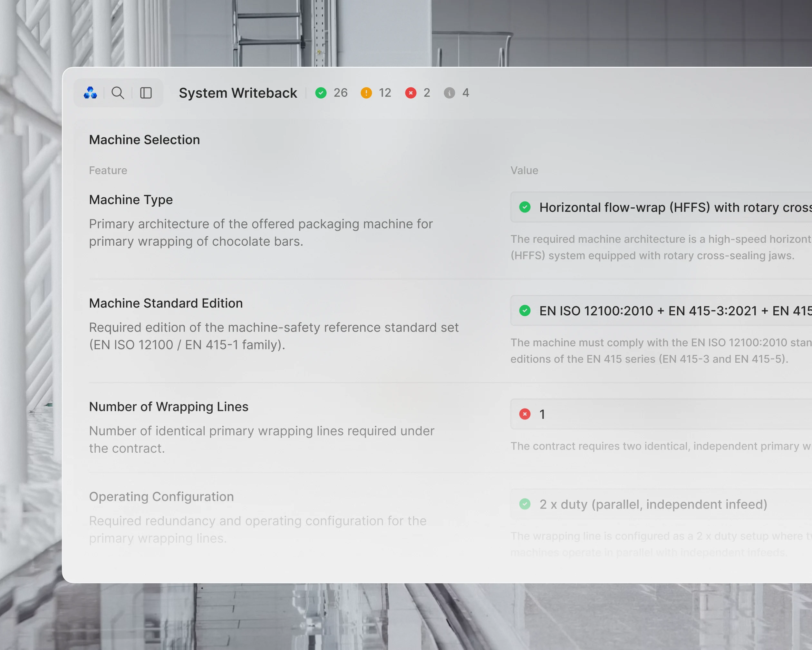
Task: Click the Value column header
Action: [524, 170]
